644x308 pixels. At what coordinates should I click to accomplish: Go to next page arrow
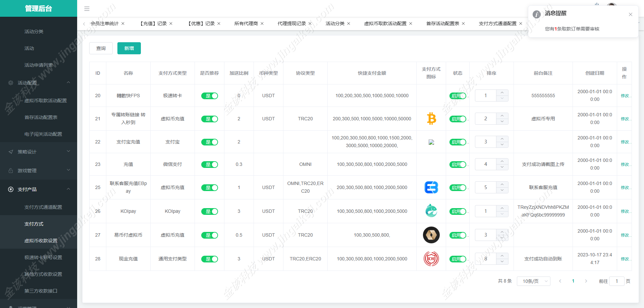tap(586, 281)
